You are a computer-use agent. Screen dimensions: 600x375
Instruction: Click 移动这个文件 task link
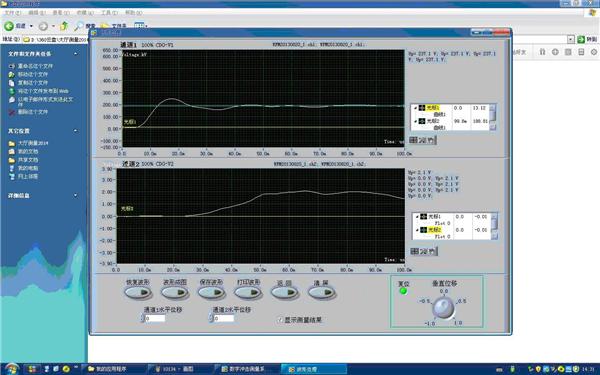coord(33,75)
